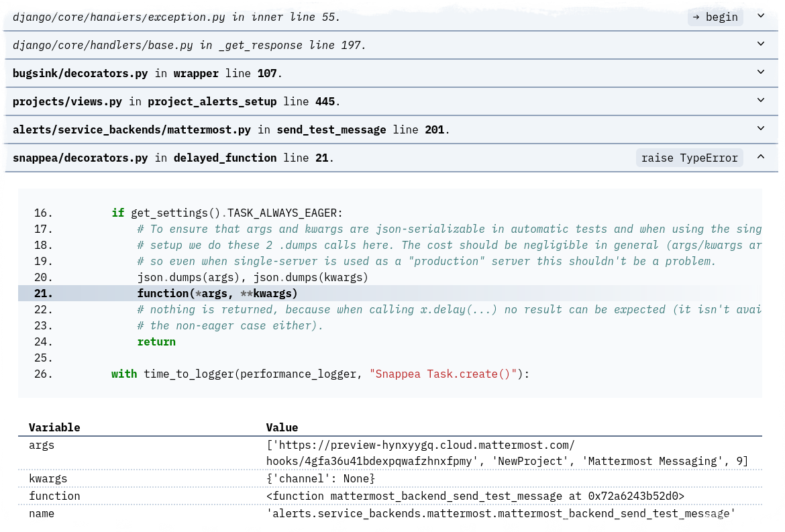The width and height of the screenshot is (785, 532).
Task: Click the Variable column header
Action: 54,427
